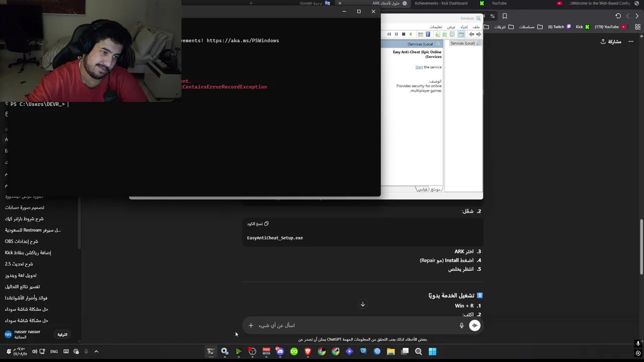Click the الترقية upgrade button
Screen dimensions: 644x362
(62, 334)
